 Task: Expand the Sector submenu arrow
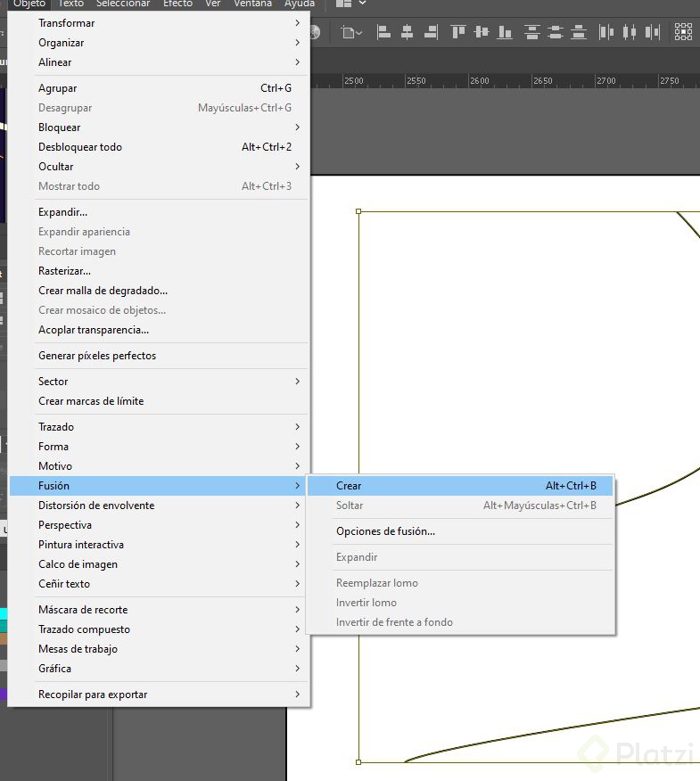coord(298,381)
